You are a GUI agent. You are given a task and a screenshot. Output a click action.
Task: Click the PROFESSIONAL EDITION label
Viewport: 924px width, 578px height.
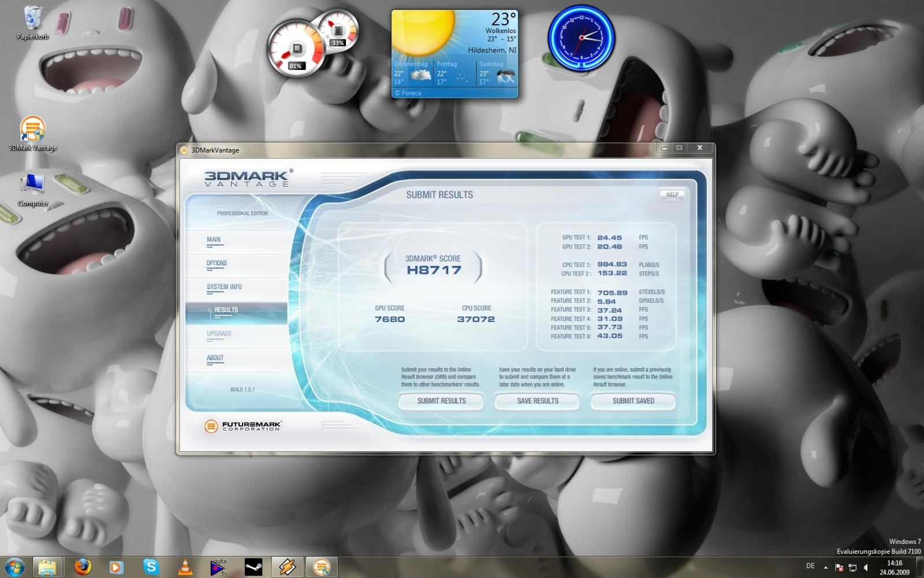click(243, 213)
